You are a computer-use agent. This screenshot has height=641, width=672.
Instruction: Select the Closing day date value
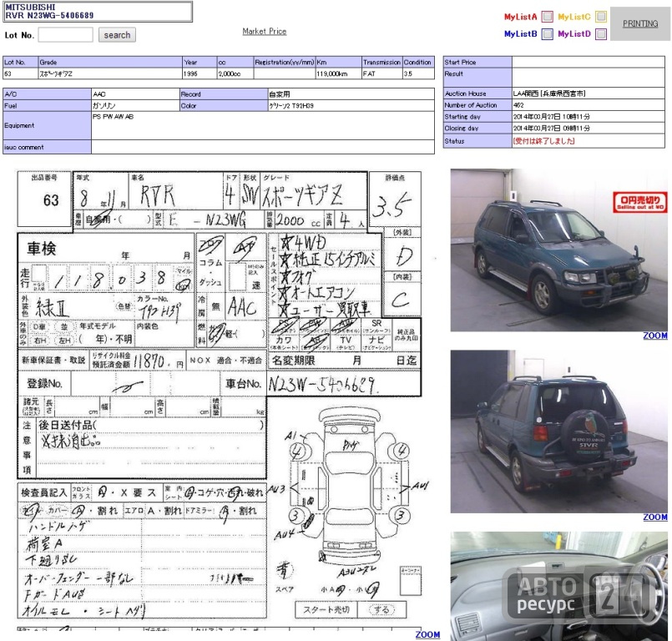[551, 128]
